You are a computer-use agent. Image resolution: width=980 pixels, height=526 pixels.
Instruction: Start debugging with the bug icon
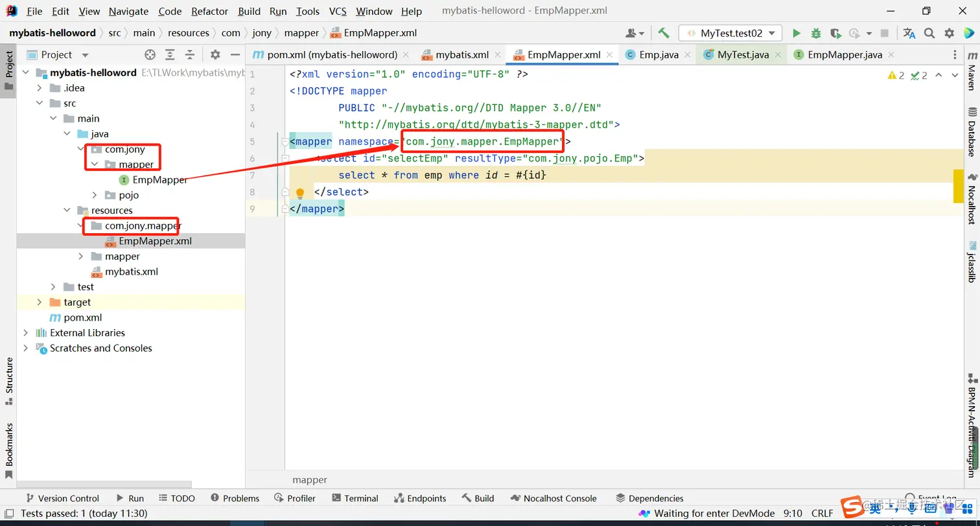(x=816, y=33)
